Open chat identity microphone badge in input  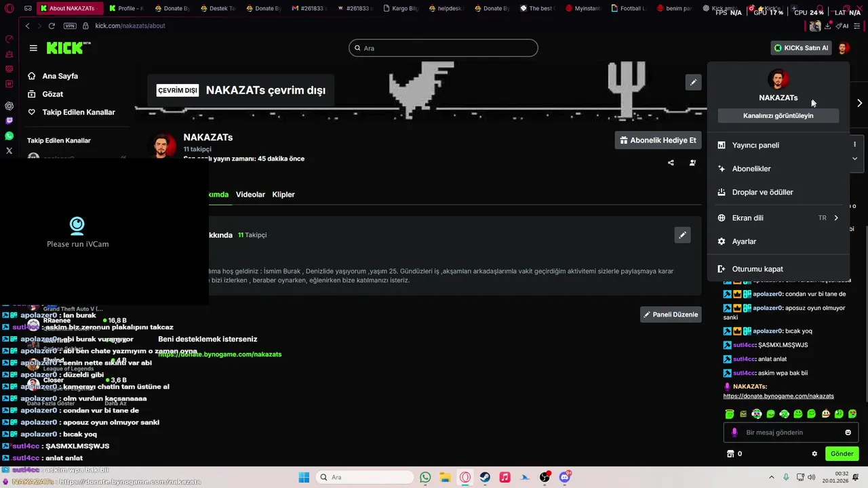coord(734,432)
